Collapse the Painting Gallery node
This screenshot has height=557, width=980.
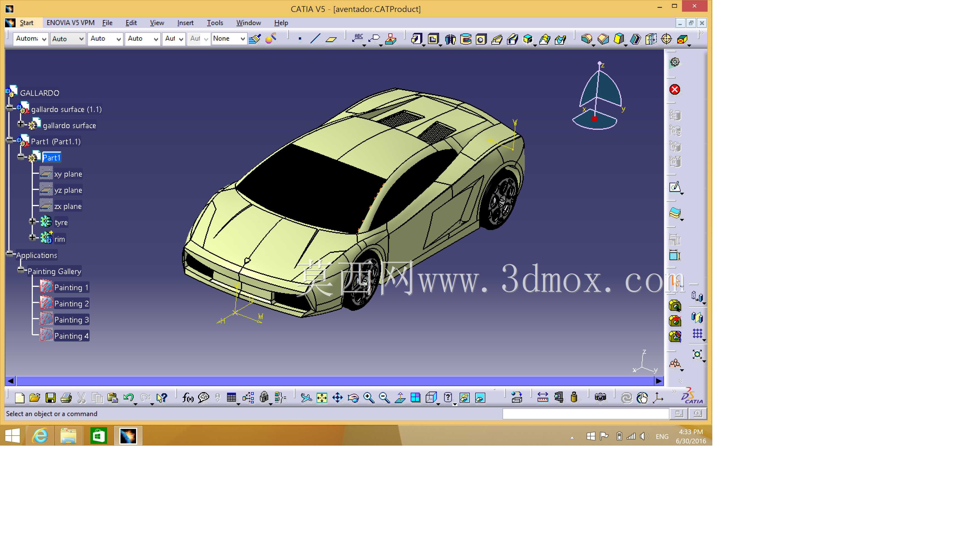pyautogui.click(x=21, y=270)
